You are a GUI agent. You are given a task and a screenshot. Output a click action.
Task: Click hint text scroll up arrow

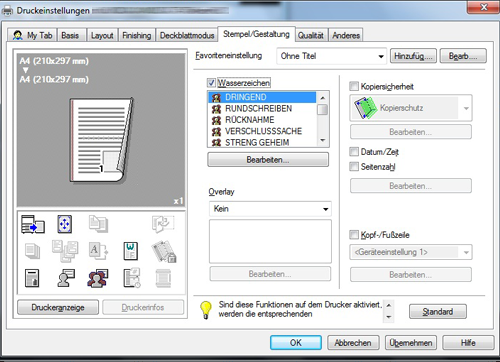pos(389,305)
